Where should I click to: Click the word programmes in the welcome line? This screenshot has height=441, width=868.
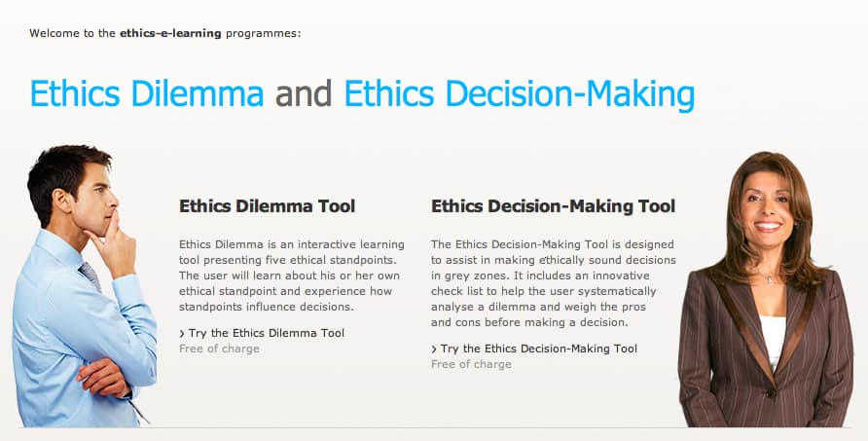pyautogui.click(x=262, y=33)
